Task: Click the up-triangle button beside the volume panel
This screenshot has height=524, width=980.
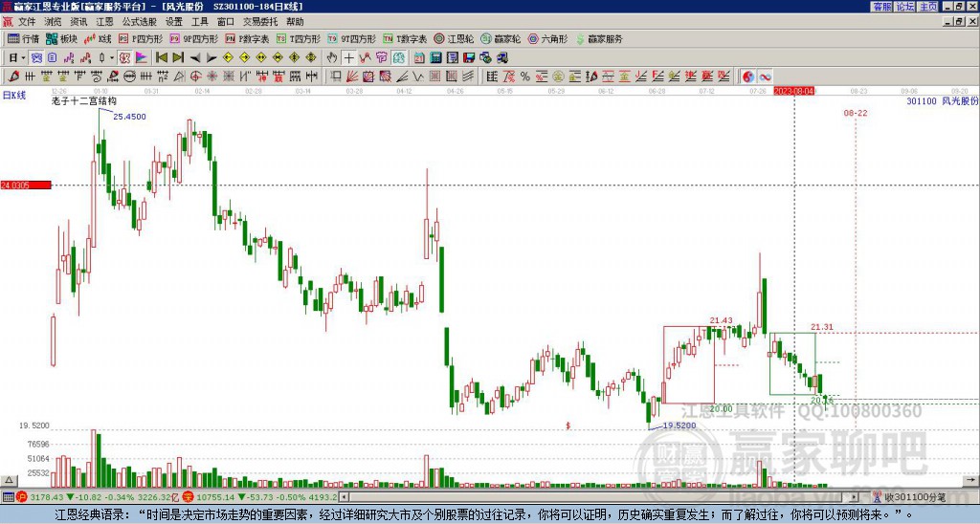Action: pyautogui.click(x=9, y=480)
